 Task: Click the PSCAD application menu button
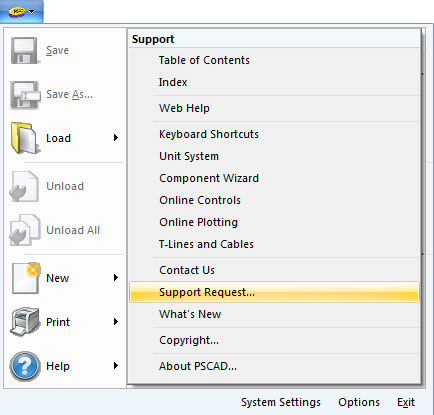(x=21, y=11)
